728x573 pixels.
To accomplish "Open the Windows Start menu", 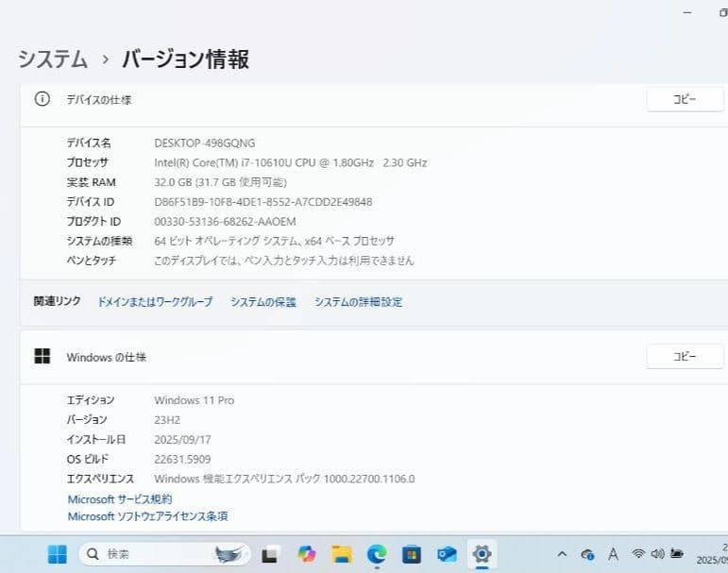I will 58,554.
